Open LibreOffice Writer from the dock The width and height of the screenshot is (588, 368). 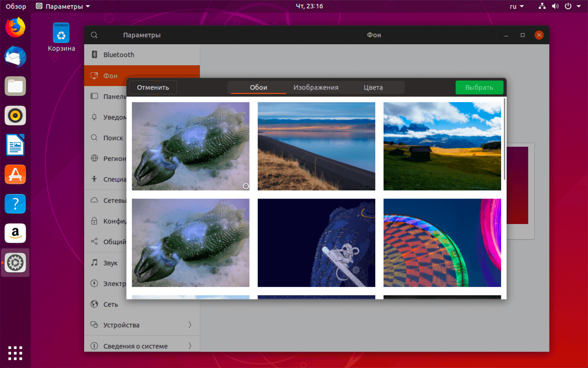tap(15, 145)
